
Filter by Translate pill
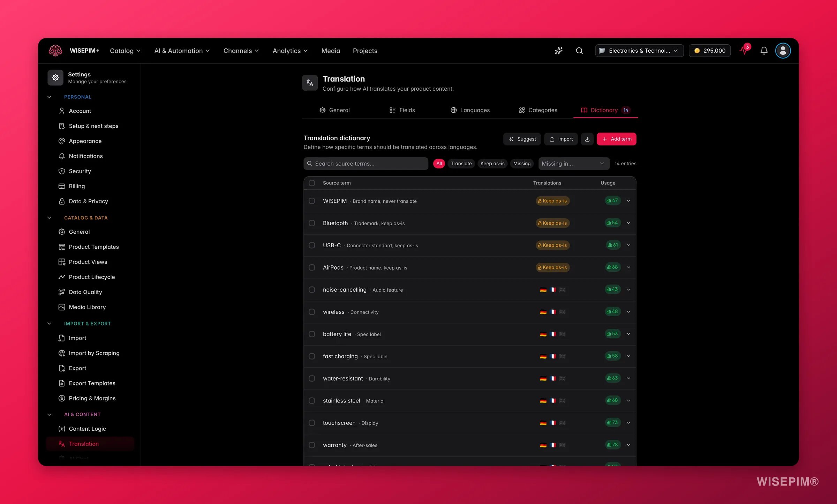461,164
